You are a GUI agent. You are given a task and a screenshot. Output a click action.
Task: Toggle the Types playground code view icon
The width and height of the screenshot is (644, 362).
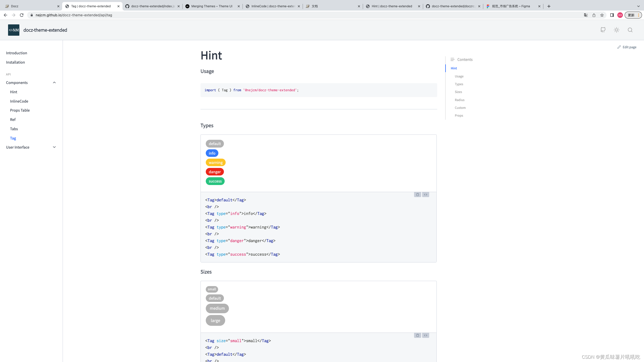(425, 195)
